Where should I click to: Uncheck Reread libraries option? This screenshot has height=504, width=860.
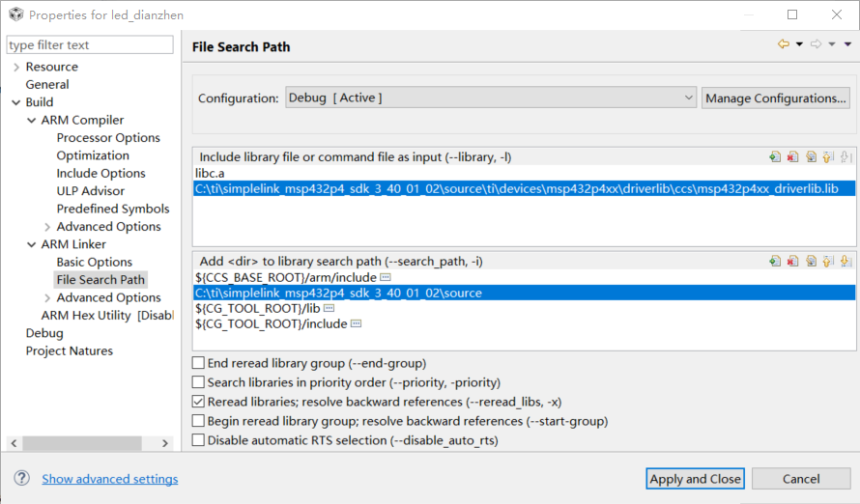click(x=198, y=402)
